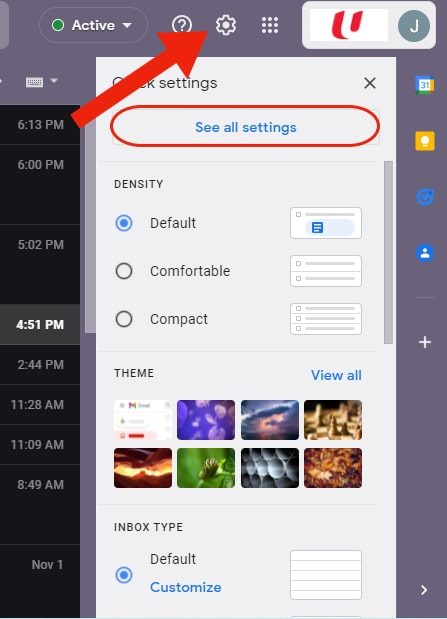Image resolution: width=447 pixels, height=619 pixels.
Task: Choose the stormy sky clouds theme
Action: [270, 420]
